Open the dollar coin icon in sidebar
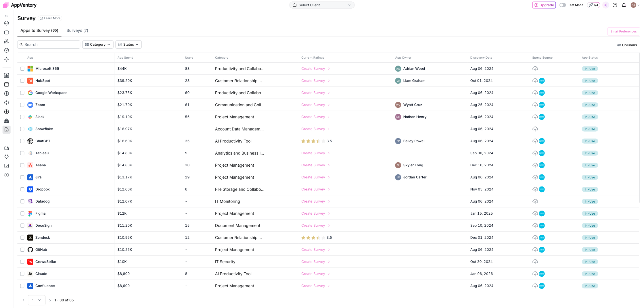This screenshot has height=308, width=644. pyautogui.click(x=6, y=94)
